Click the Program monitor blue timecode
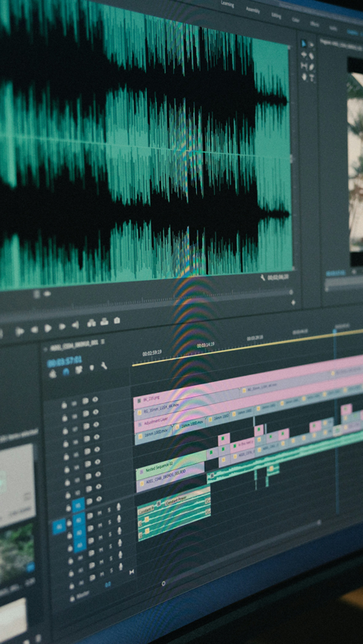The width and height of the screenshot is (363, 644). (336, 273)
